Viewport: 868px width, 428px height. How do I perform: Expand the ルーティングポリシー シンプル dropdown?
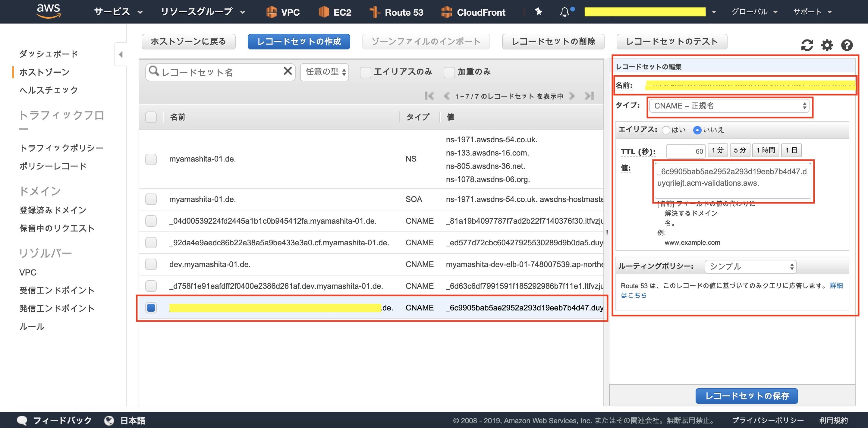coord(751,266)
